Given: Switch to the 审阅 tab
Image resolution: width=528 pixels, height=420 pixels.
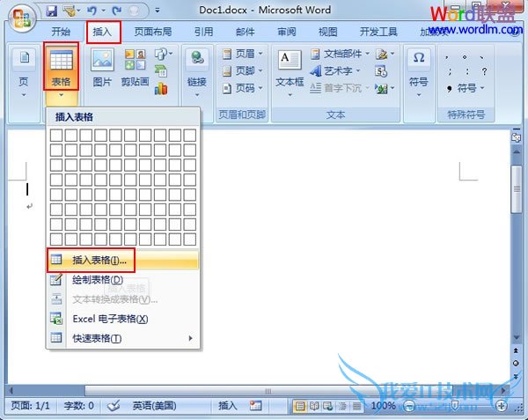Looking at the screenshot, I should click(287, 32).
